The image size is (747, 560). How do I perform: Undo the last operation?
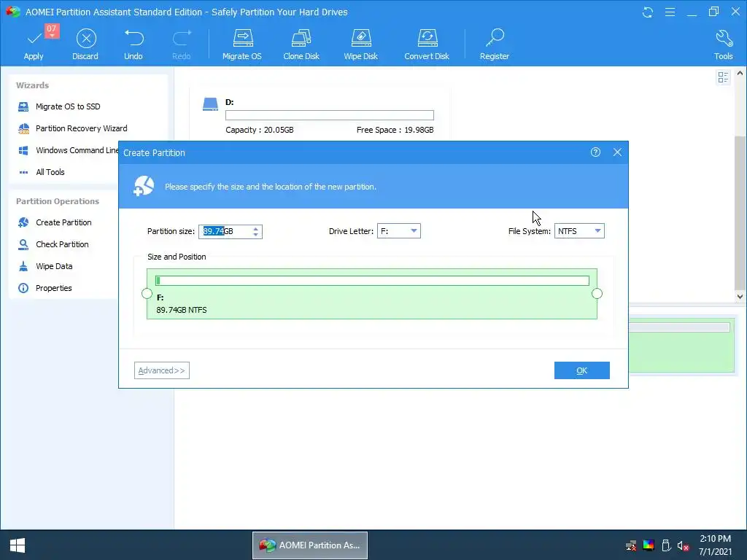click(x=133, y=44)
